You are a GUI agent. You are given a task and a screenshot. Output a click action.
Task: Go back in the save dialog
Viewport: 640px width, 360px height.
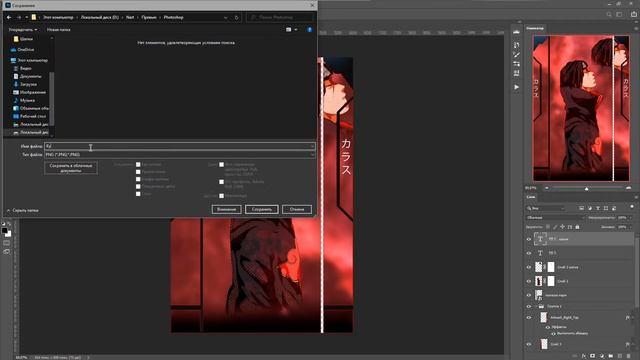(9, 18)
